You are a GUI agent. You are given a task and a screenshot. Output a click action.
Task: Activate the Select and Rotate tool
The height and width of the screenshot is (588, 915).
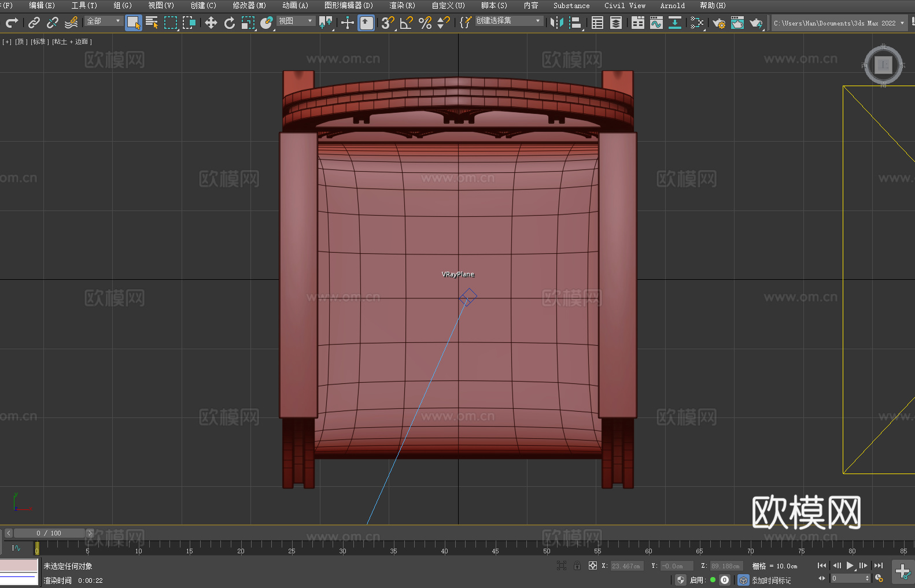(230, 23)
